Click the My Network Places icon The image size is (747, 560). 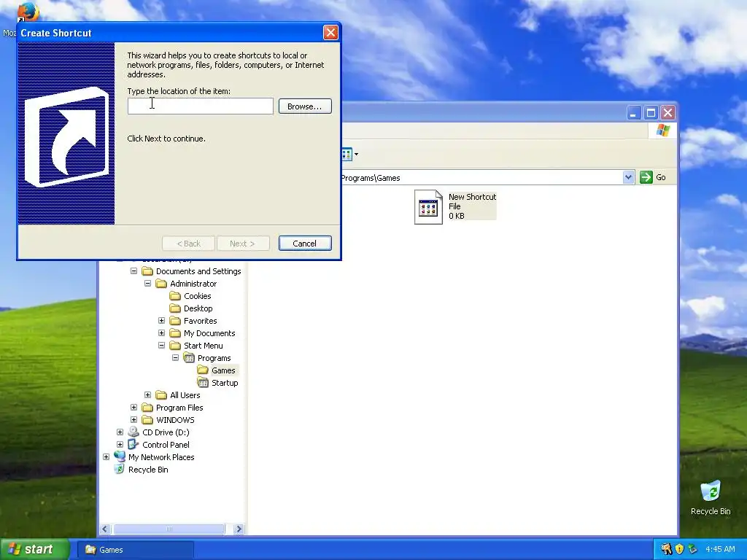point(120,456)
